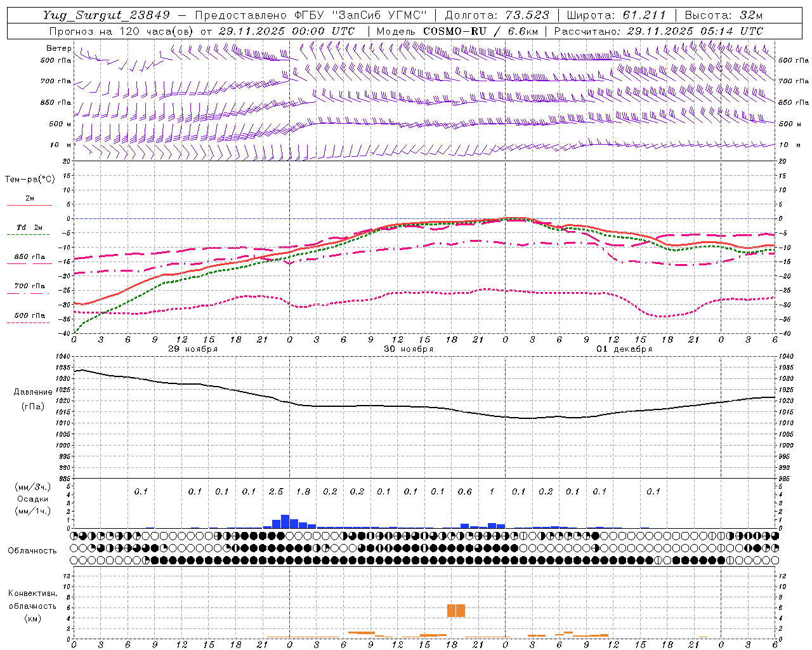This screenshot has width=812, height=650.
Task: Click the dotted pink 500 гПа legend line
Action: coord(28,323)
